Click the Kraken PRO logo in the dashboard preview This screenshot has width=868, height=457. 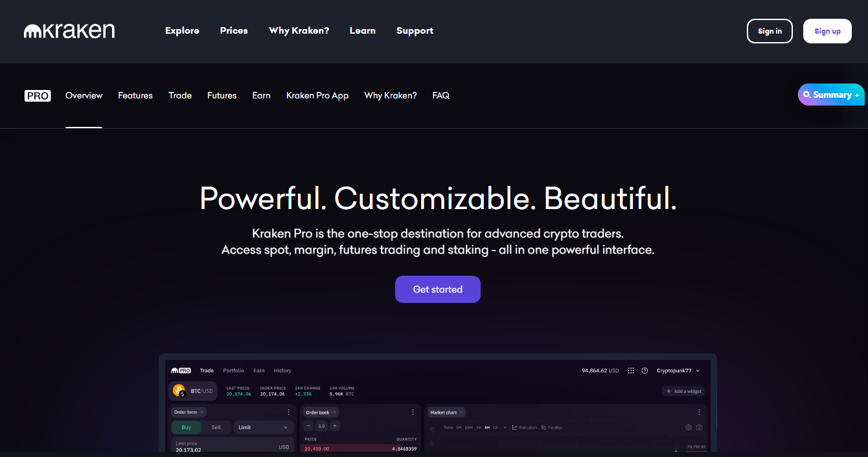tap(181, 371)
